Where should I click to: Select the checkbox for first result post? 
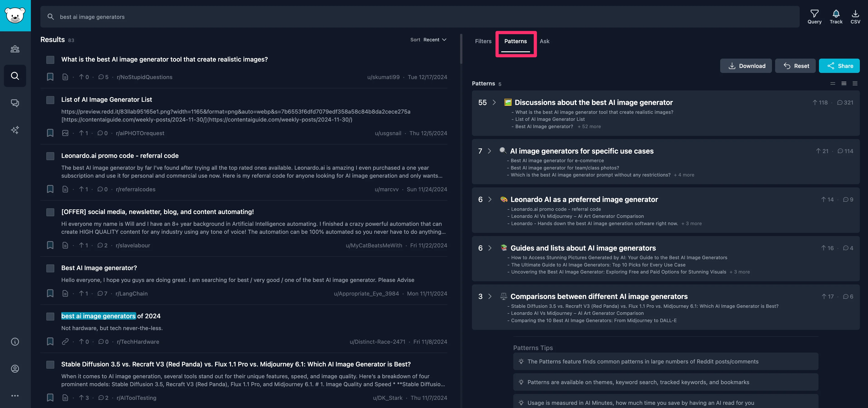pos(50,60)
